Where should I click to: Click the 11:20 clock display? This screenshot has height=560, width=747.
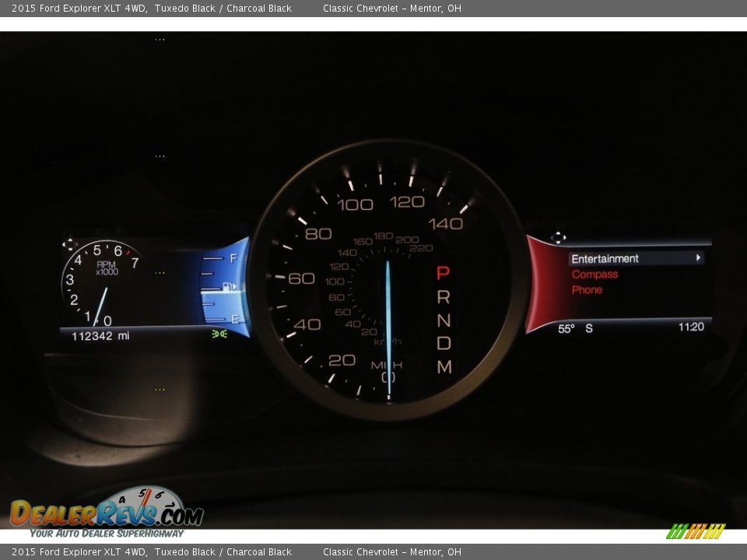(691, 327)
